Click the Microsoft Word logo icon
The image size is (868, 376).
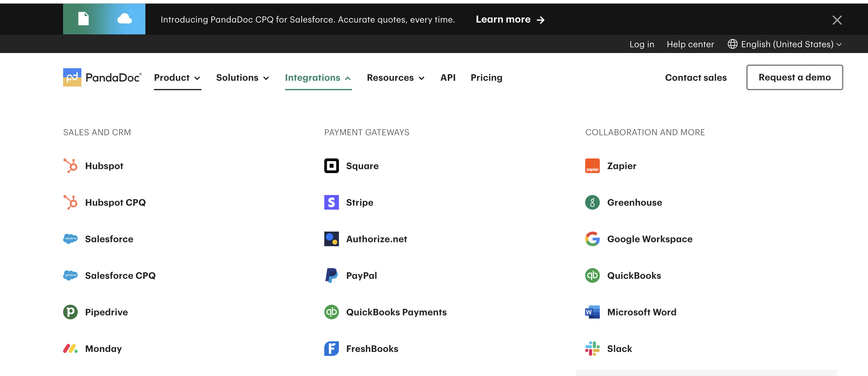click(x=592, y=312)
